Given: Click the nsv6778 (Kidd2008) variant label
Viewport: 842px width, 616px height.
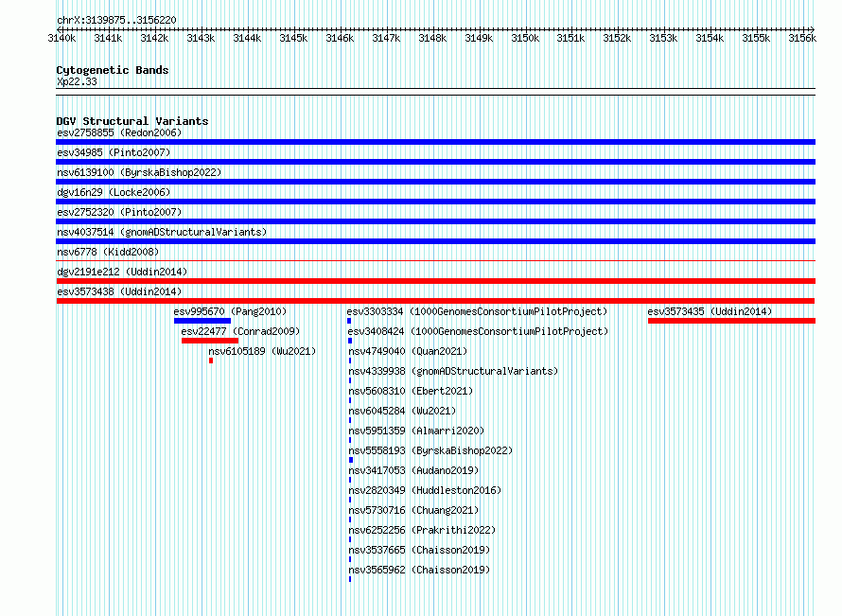Looking at the screenshot, I should pos(108,252).
